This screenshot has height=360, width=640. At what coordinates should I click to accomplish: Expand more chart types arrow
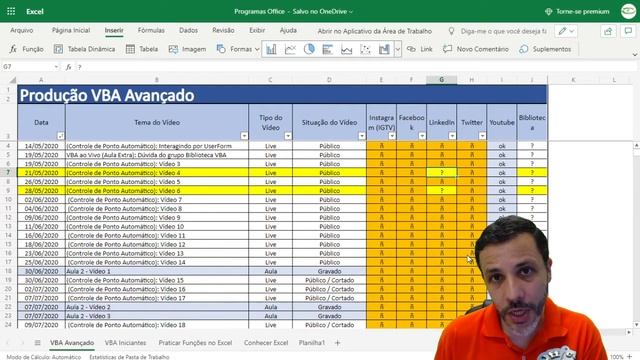[398, 49]
